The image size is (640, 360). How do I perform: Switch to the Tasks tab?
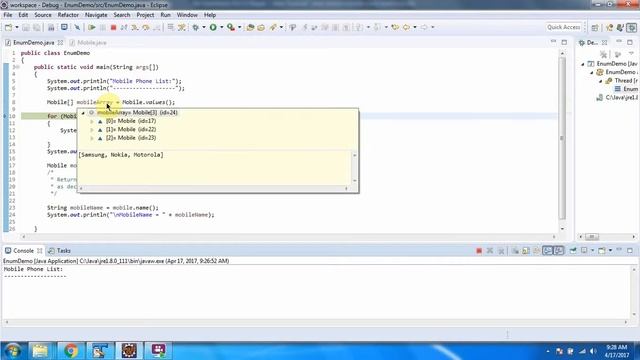pyautogui.click(x=60, y=251)
